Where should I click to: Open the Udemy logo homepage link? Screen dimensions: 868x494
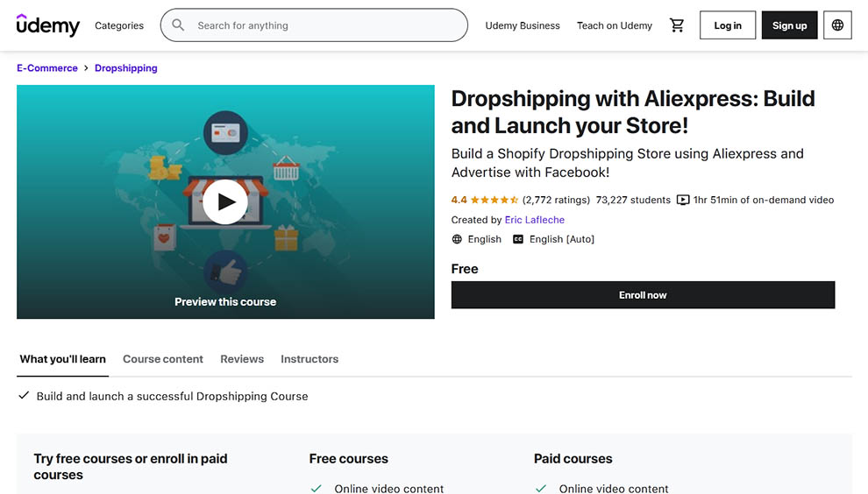click(48, 25)
